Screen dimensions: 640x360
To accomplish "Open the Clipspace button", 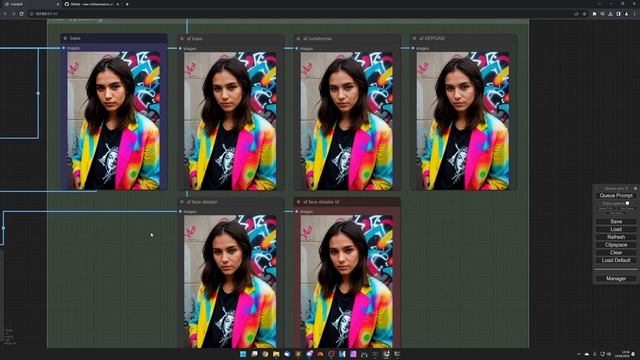I will (616, 244).
